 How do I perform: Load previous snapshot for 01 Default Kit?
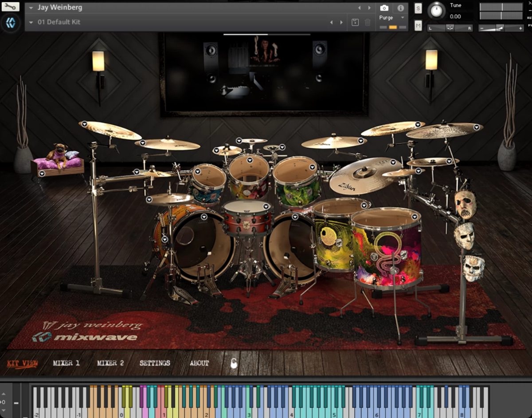tap(331, 22)
